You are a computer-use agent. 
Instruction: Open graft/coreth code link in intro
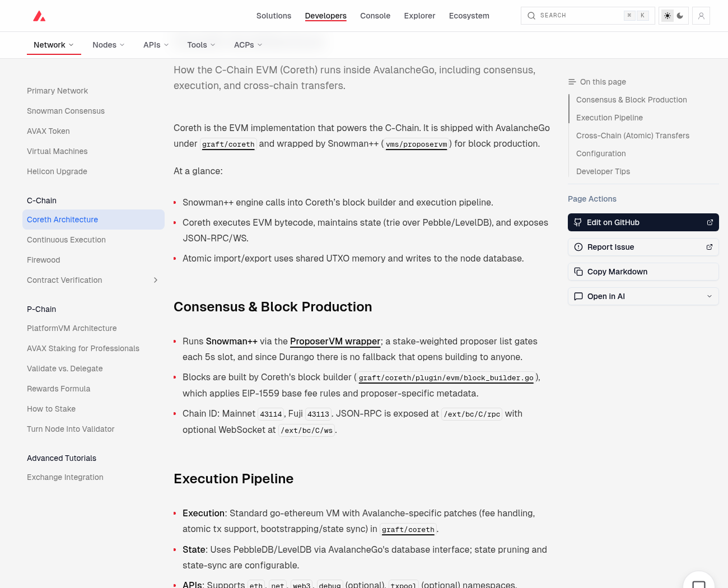(228, 144)
